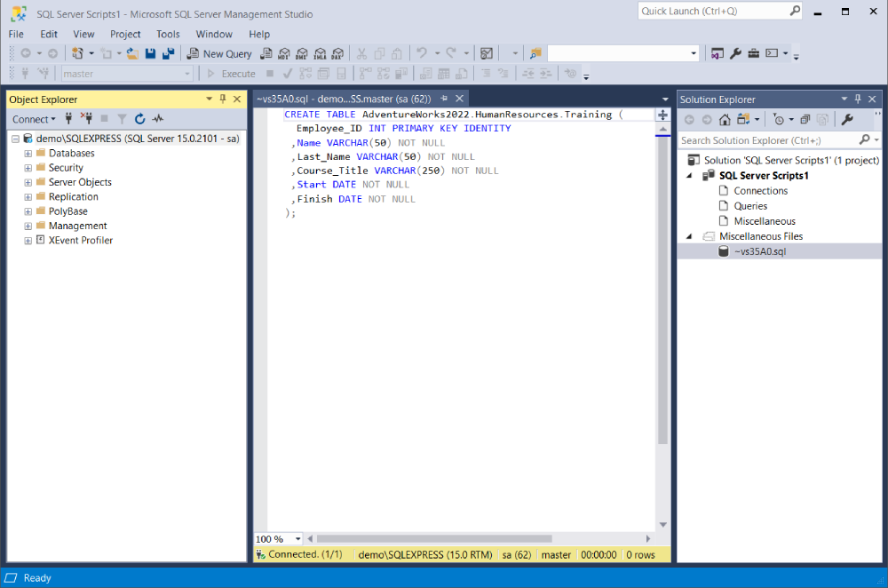The image size is (888, 588).
Task: Refresh the Object Explorer
Action: (140, 118)
